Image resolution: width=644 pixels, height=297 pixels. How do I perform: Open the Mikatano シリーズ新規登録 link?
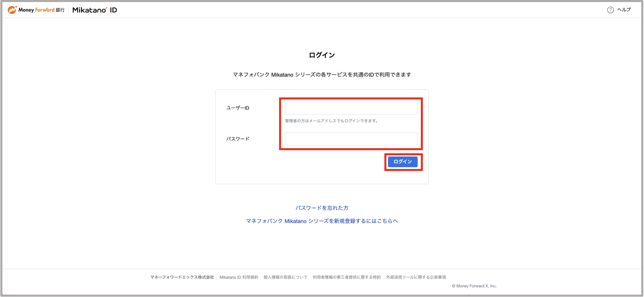[322, 221]
